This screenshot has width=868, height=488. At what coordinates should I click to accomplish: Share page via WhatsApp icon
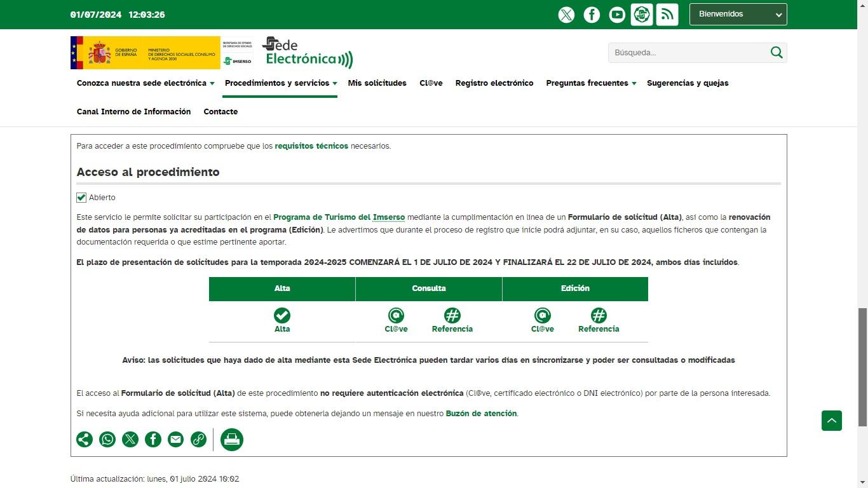coord(107,439)
